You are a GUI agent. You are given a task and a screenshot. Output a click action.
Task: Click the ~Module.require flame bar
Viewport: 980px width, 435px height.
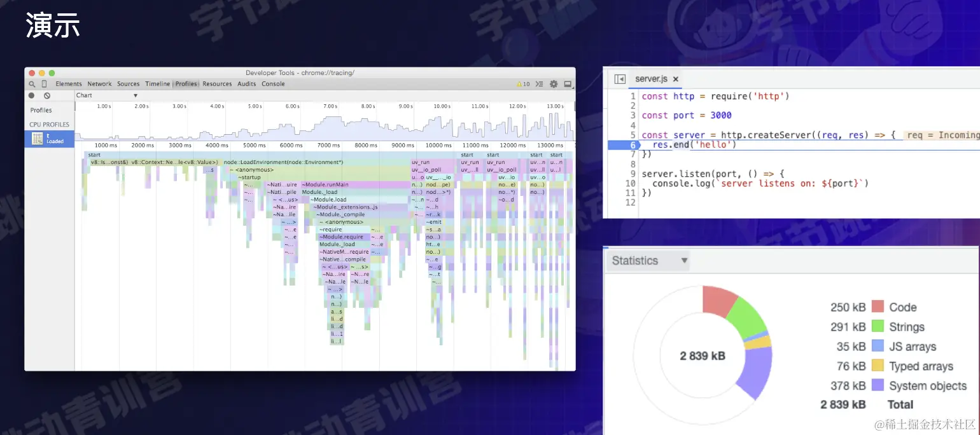tap(343, 237)
